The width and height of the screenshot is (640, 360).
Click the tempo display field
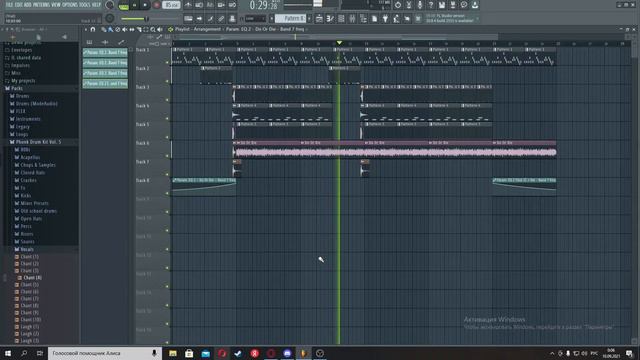(171, 5)
